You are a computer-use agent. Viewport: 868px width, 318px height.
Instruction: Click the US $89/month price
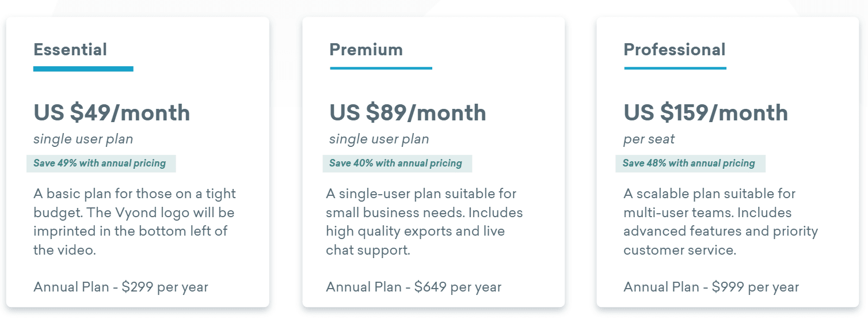[x=408, y=112]
